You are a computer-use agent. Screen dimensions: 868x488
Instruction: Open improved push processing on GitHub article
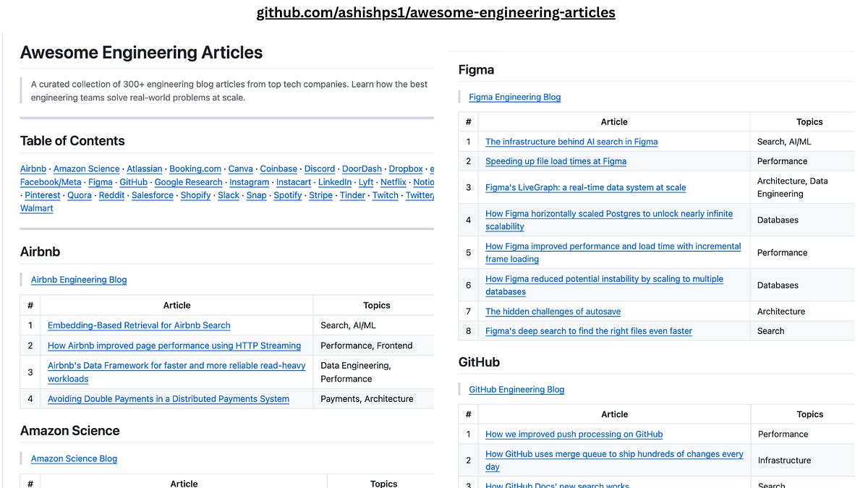[574, 434]
